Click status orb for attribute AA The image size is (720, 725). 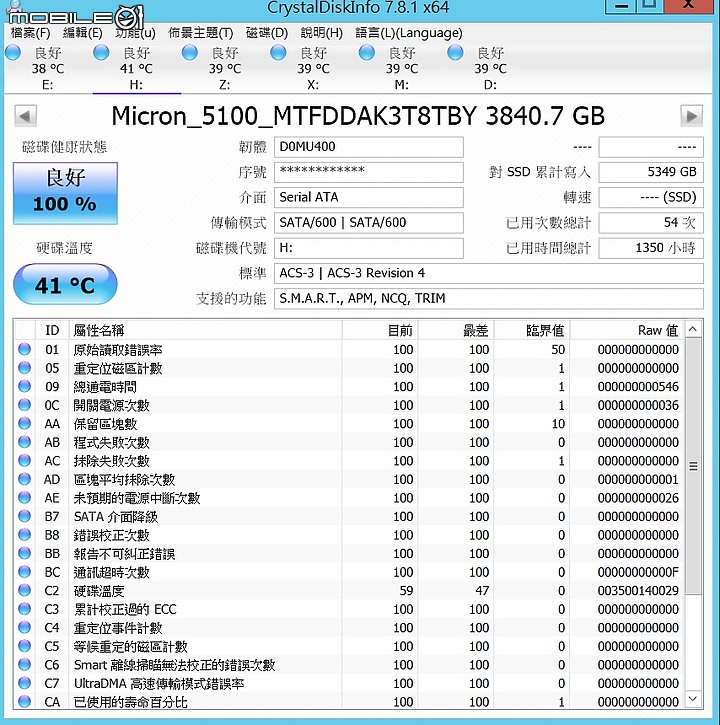pyautogui.click(x=25, y=424)
